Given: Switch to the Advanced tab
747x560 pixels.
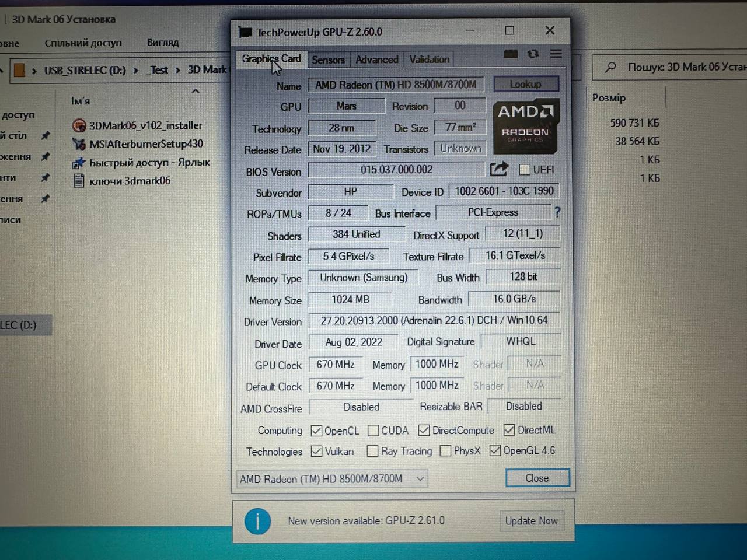Looking at the screenshot, I should (x=377, y=60).
